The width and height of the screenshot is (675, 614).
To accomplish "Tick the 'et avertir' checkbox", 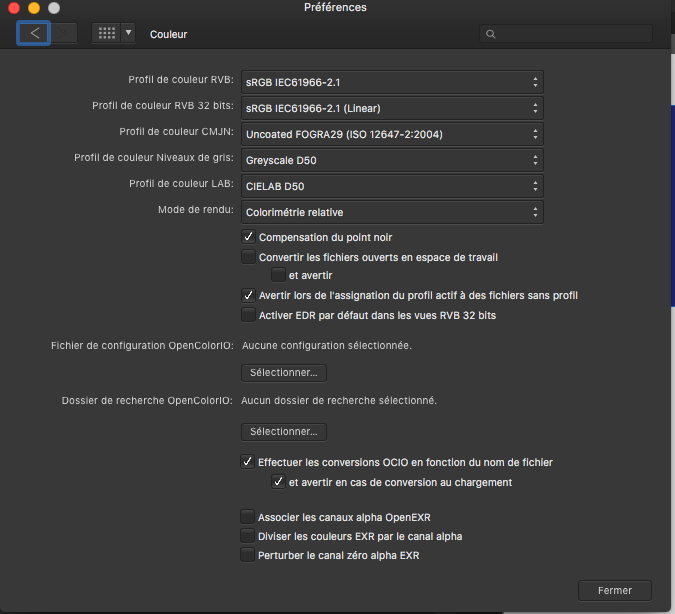I will click(278, 275).
